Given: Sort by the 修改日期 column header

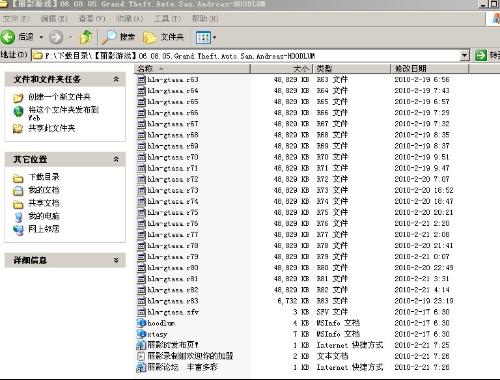Looking at the screenshot, I should (429, 69).
